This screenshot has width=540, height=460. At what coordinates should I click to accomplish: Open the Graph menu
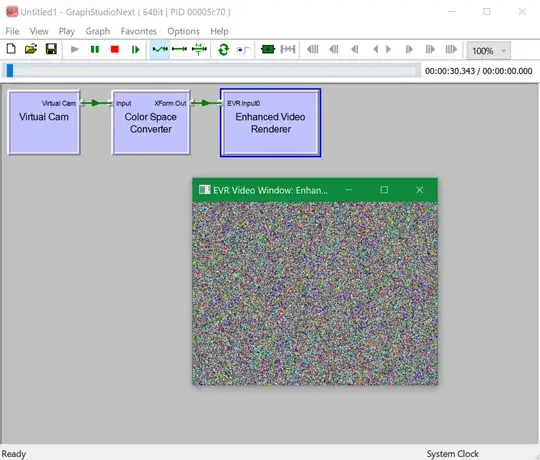coord(98,31)
